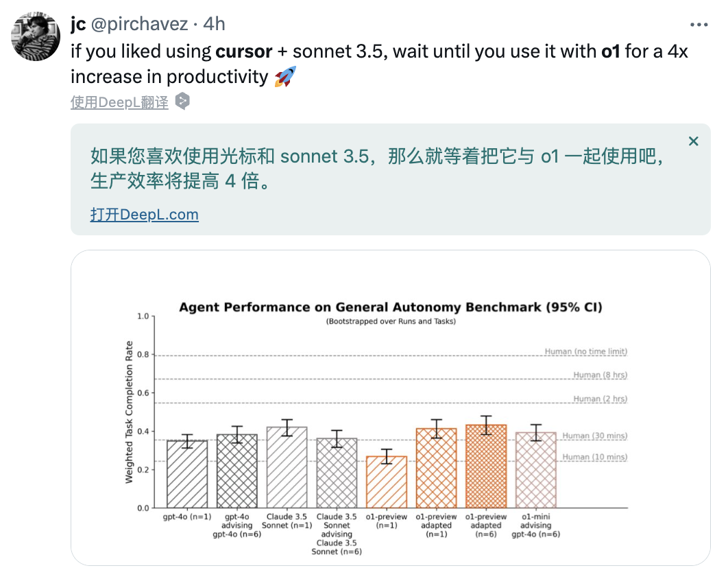
Task: Click the @pirchavez username handle
Action: click(139, 24)
